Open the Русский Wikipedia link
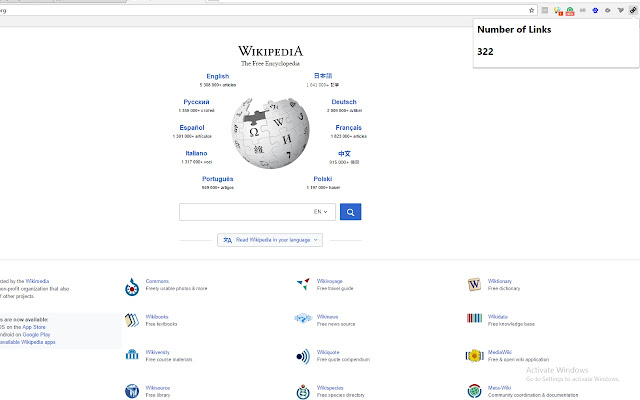Viewport: 640px width, 400px height. [x=196, y=102]
